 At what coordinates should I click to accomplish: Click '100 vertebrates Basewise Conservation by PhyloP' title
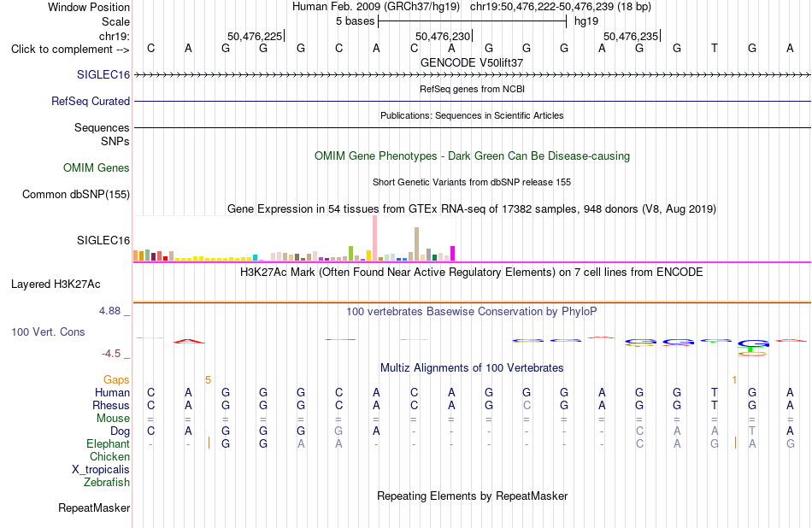pyautogui.click(x=472, y=311)
